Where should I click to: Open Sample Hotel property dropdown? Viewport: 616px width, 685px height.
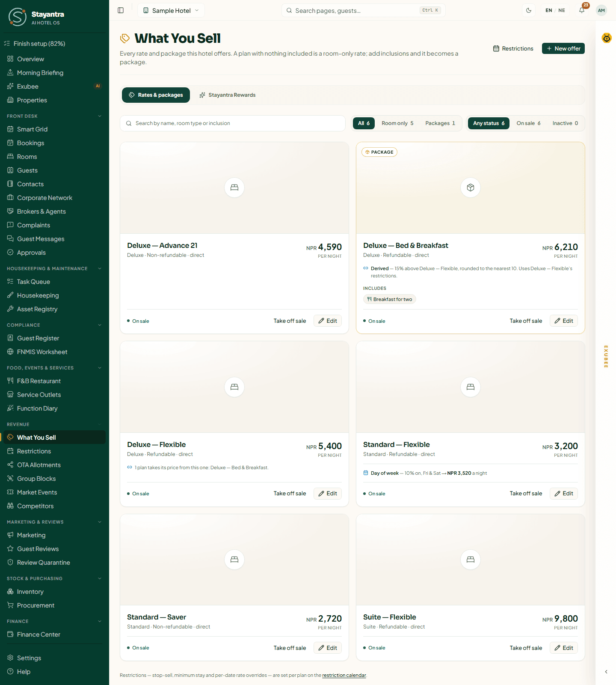point(171,10)
